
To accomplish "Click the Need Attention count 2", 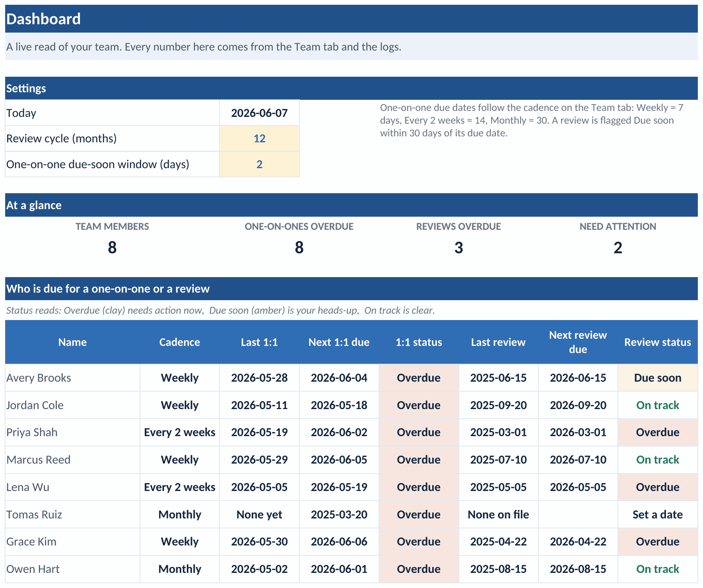I will click(618, 248).
